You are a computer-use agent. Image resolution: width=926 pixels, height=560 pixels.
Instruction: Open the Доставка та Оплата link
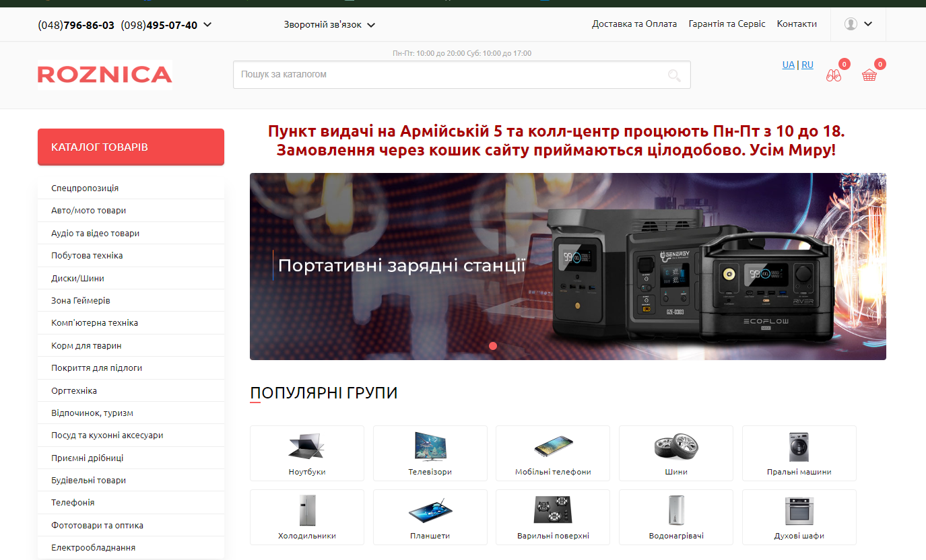coord(634,24)
